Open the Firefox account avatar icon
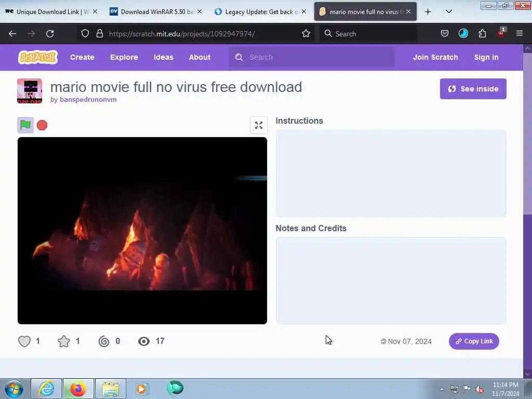This screenshot has width=532, height=399. (463, 34)
